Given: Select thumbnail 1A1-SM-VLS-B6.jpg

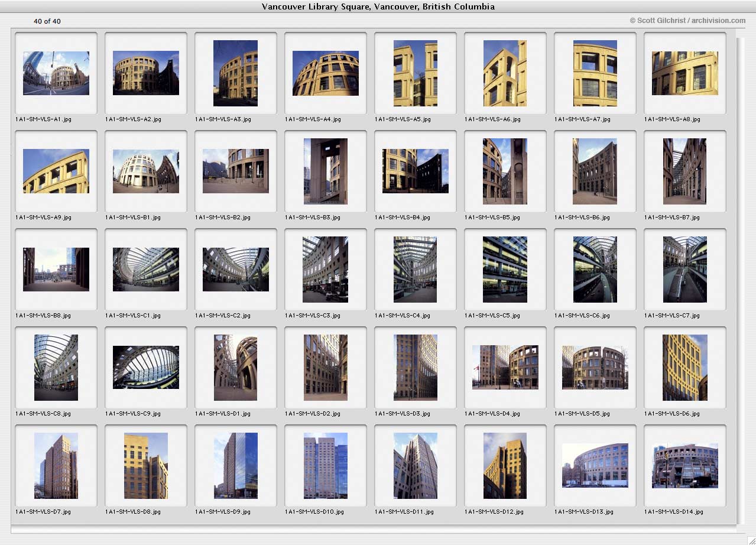Looking at the screenshot, I should click(595, 171).
